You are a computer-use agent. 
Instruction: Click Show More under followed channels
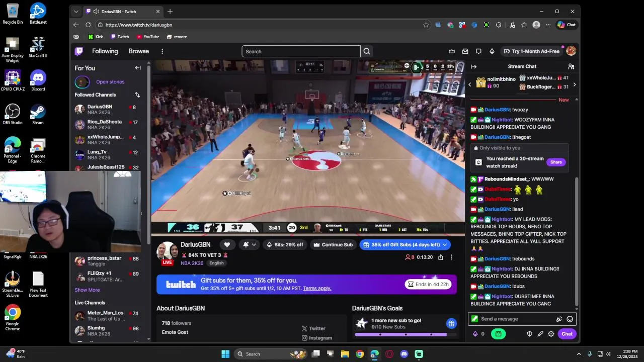[x=87, y=290]
